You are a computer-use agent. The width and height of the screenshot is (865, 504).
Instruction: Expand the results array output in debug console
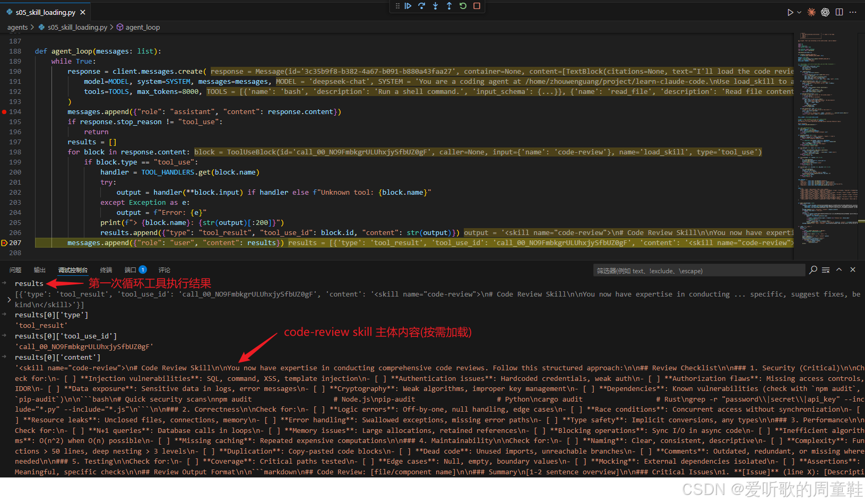pos(8,300)
